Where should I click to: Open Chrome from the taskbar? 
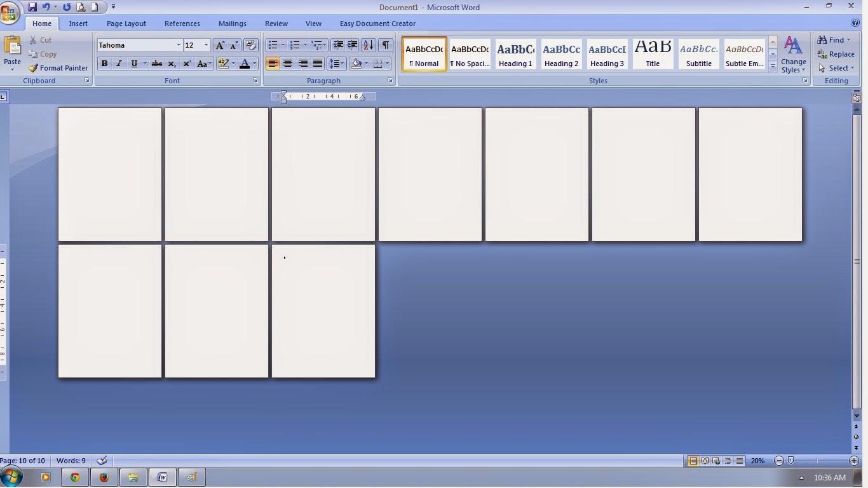tap(74, 477)
